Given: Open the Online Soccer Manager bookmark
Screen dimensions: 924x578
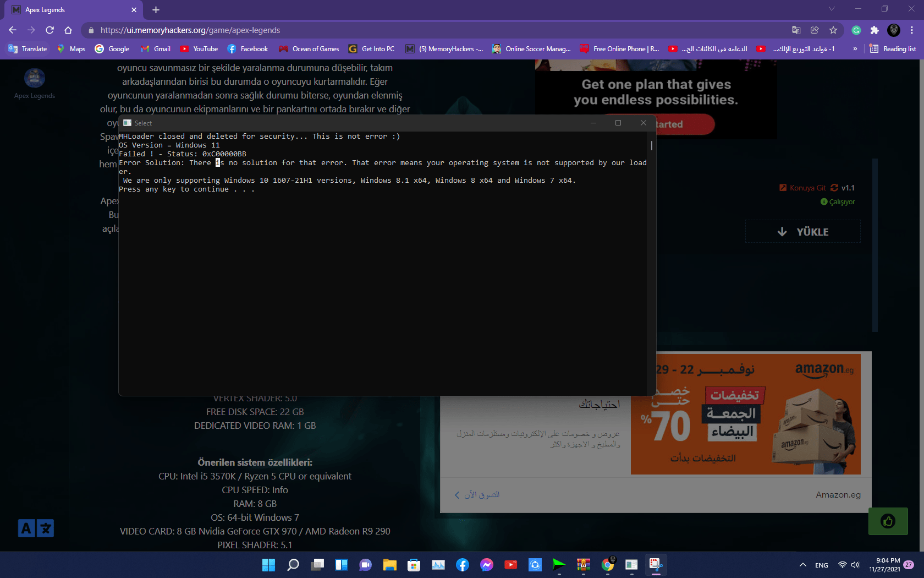Looking at the screenshot, I should pos(532,49).
